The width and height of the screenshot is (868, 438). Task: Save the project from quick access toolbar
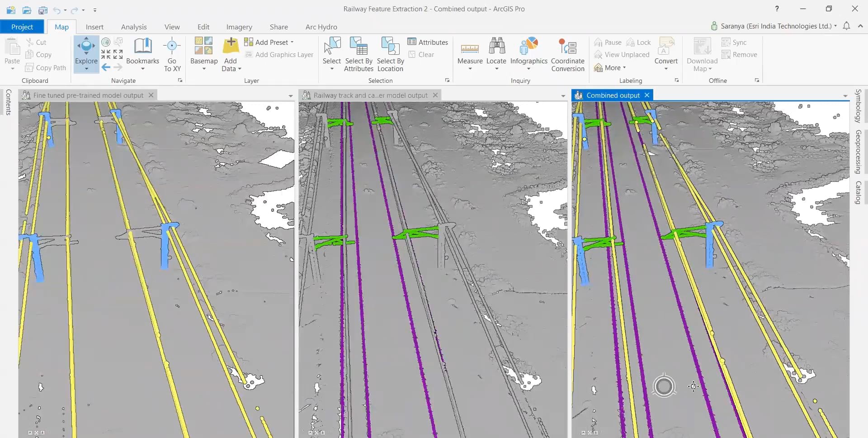click(x=43, y=10)
